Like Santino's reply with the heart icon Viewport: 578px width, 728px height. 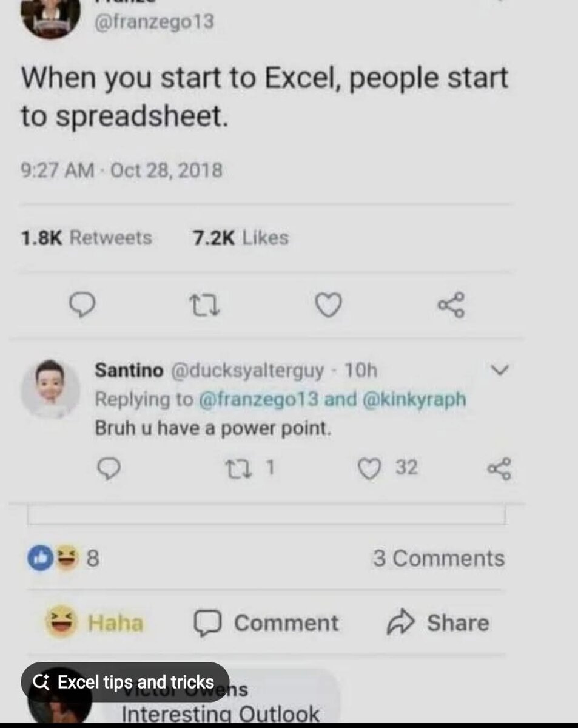pos(369,468)
